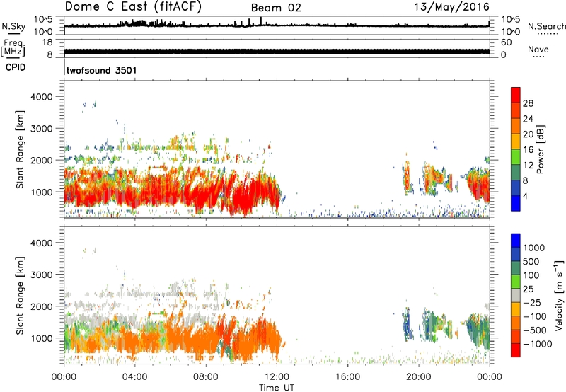This screenshot has width=566, height=392.
Task: Click the black frequency band in the Freq. panel
Action: point(277,52)
